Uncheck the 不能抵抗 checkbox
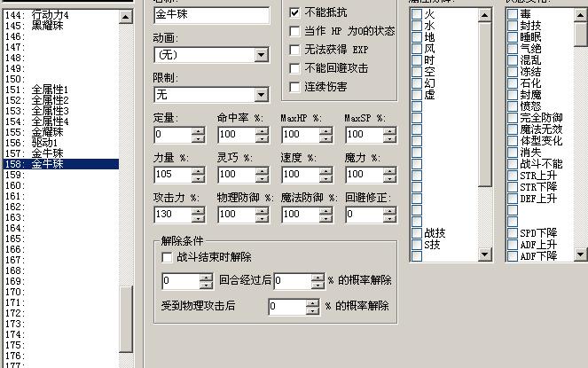The image size is (588, 368). coord(294,12)
